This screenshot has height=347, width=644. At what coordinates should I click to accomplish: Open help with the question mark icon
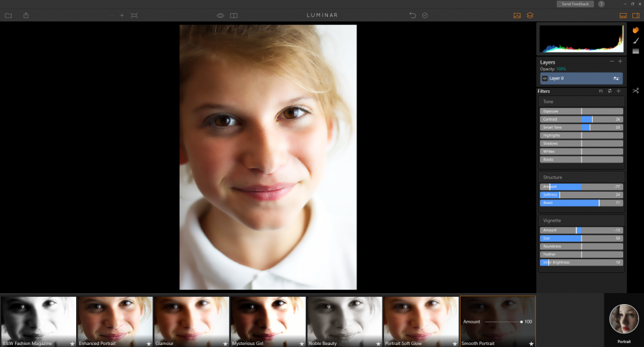(x=601, y=4)
